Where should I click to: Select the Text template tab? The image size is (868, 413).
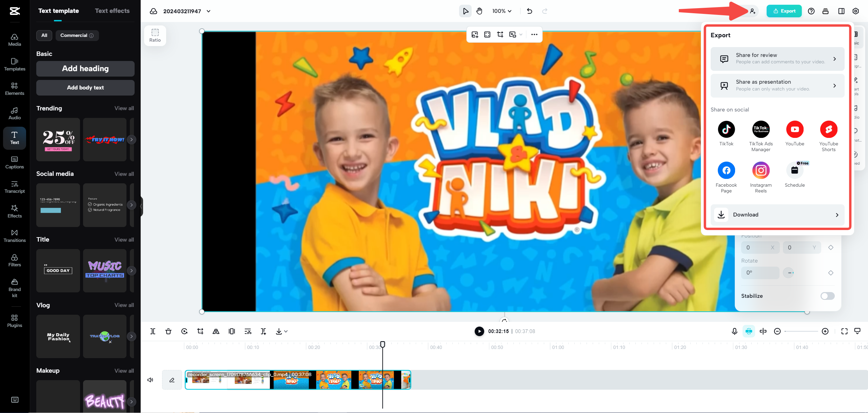[58, 11]
